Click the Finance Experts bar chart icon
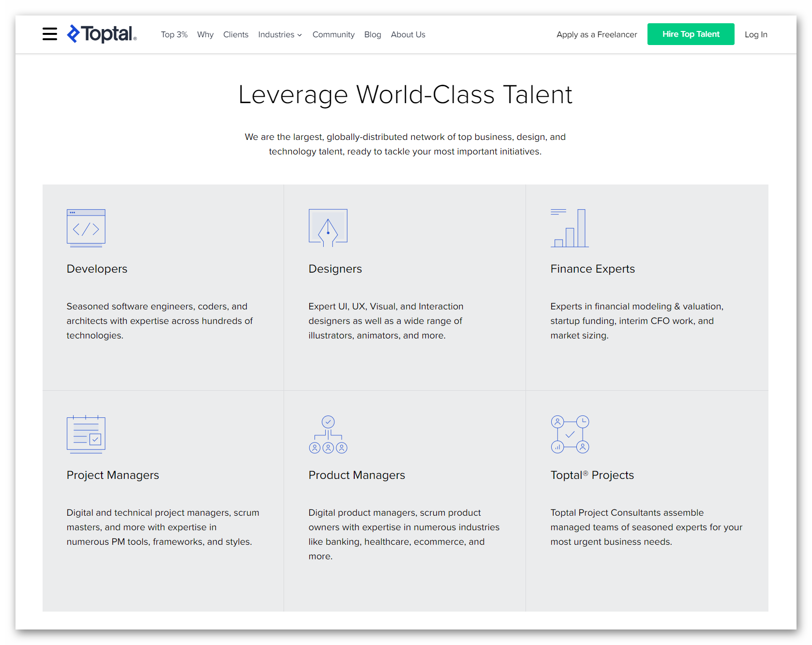The image size is (812, 645). click(x=570, y=228)
